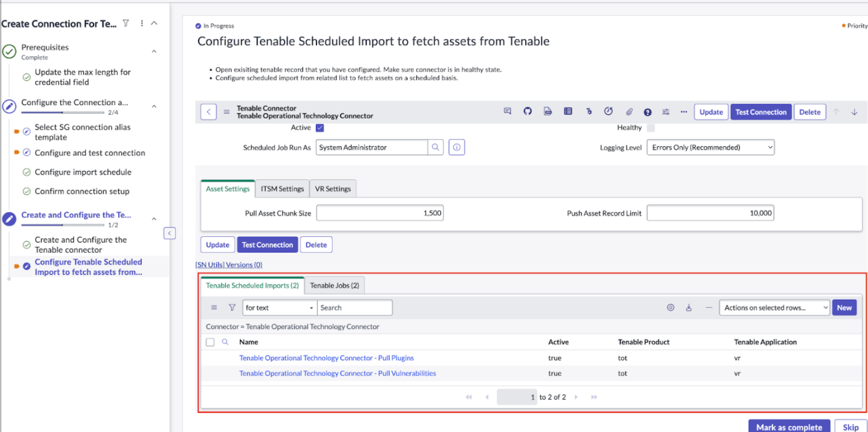Jump to last page of scheduled imports
Screen dimensions: 868x432
pyautogui.click(x=594, y=397)
